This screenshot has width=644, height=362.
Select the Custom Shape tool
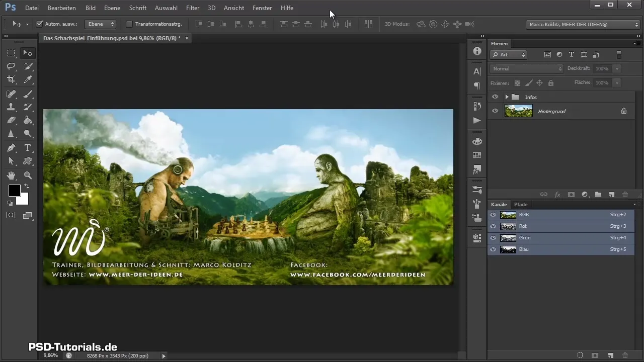(28, 161)
